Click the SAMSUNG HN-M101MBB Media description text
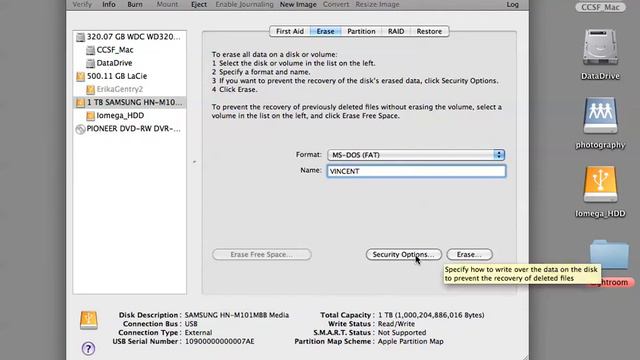Viewport: 640px width, 360px height. click(x=237, y=315)
